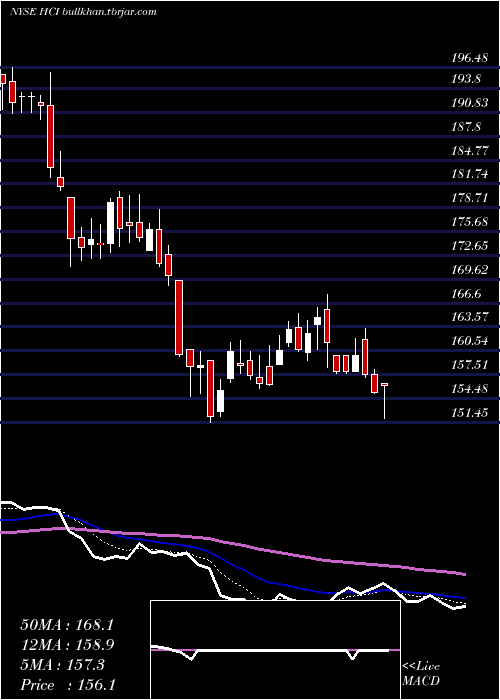This screenshot has width=500, height=700.
Task: Click the 166.6 price axis label
Action: tap(466, 294)
